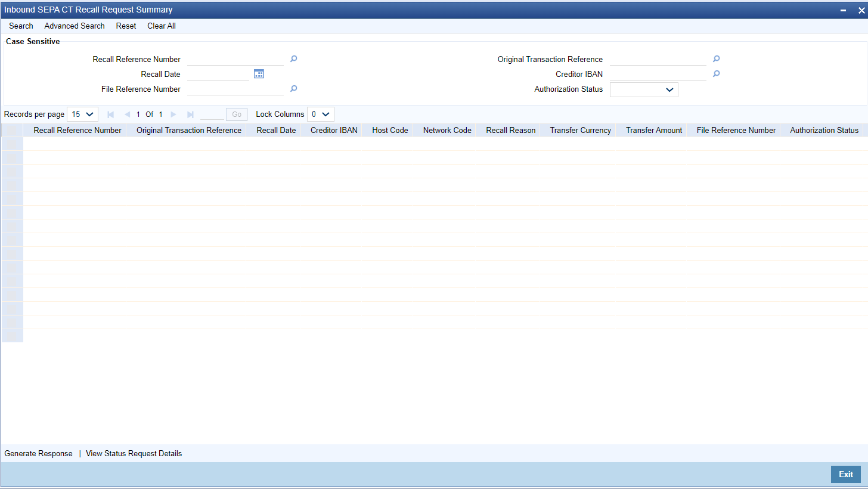The width and height of the screenshot is (868, 489).
Task: Select the Recall Reference Number column header
Action: (x=77, y=130)
